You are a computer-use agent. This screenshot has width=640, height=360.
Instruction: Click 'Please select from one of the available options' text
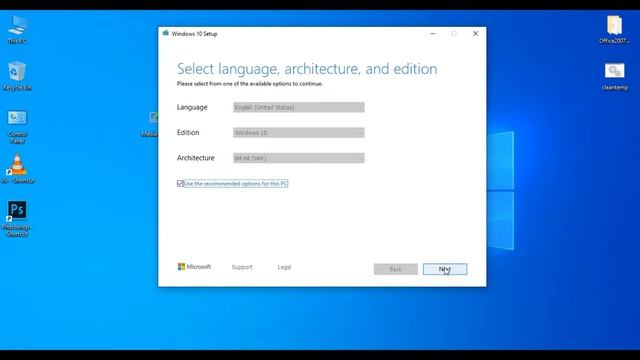[x=250, y=84]
